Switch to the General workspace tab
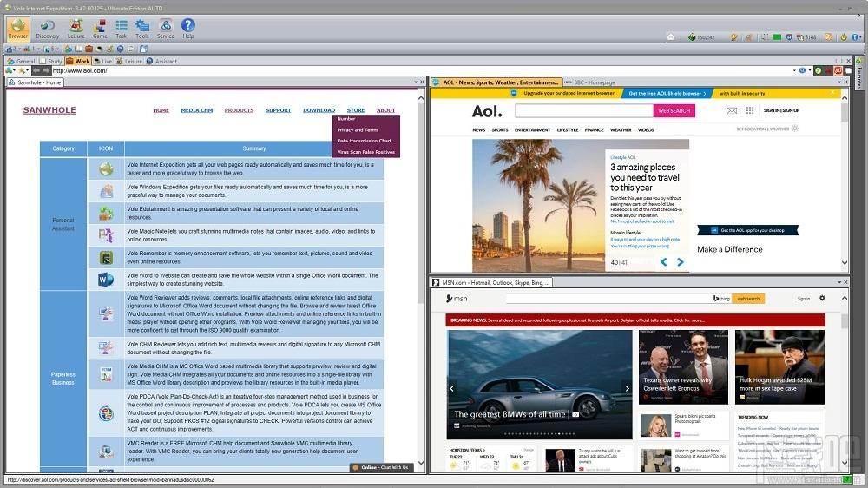The image size is (868, 488). [21, 61]
